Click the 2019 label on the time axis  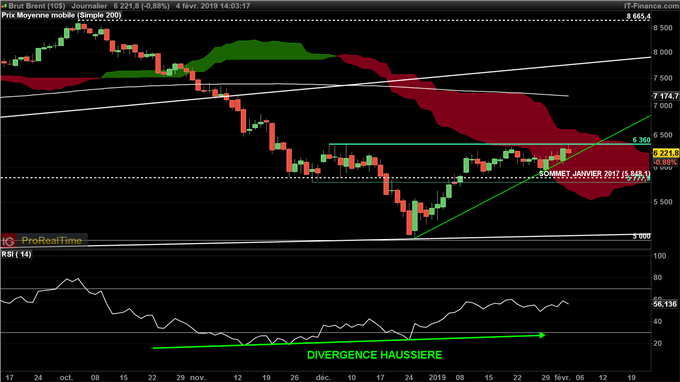tap(438, 378)
